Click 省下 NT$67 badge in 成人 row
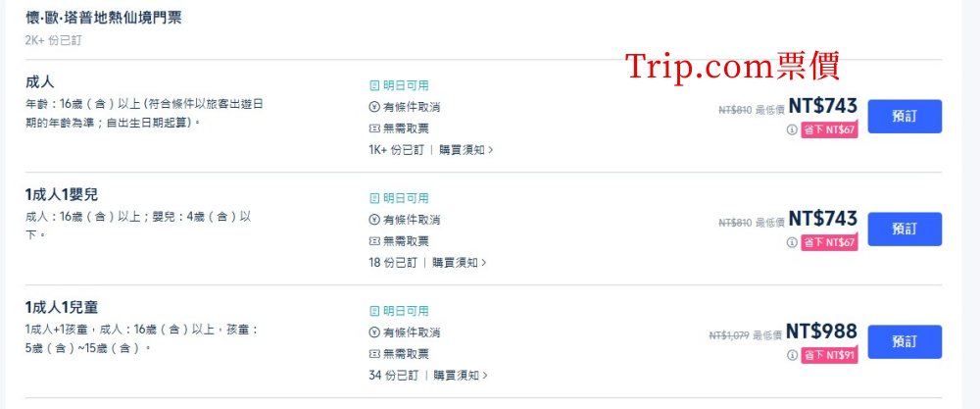 point(829,129)
